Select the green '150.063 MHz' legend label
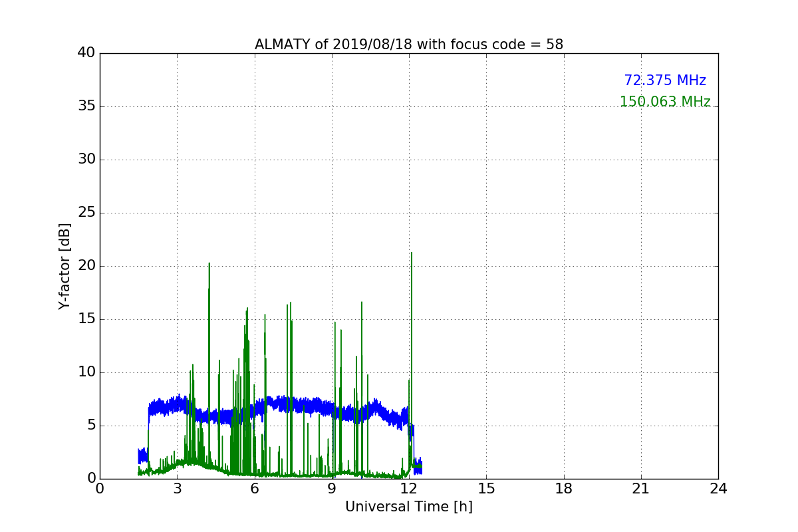This screenshot has height=532, width=798. [x=665, y=102]
